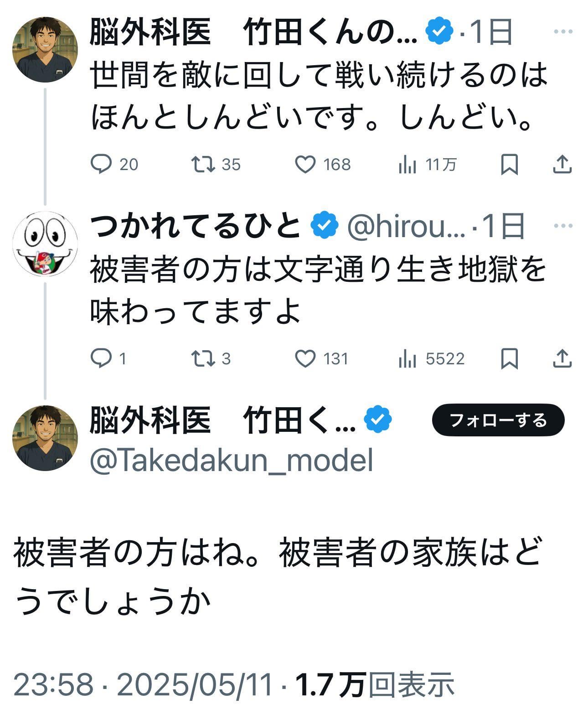Repost つかれてるひと's tweet with 3 reposts
Viewport: 588px width, 715px height.
tap(203, 358)
